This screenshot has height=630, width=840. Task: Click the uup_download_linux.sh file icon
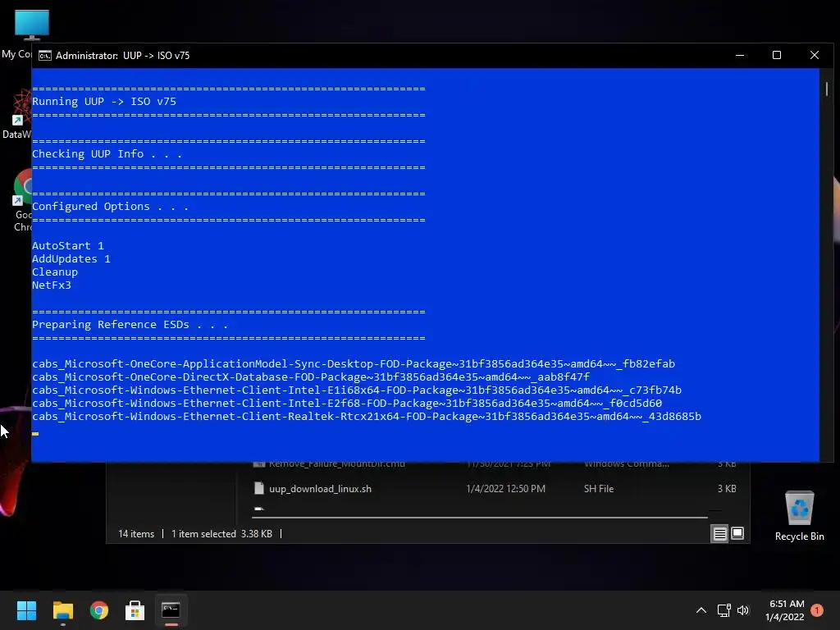(258, 489)
